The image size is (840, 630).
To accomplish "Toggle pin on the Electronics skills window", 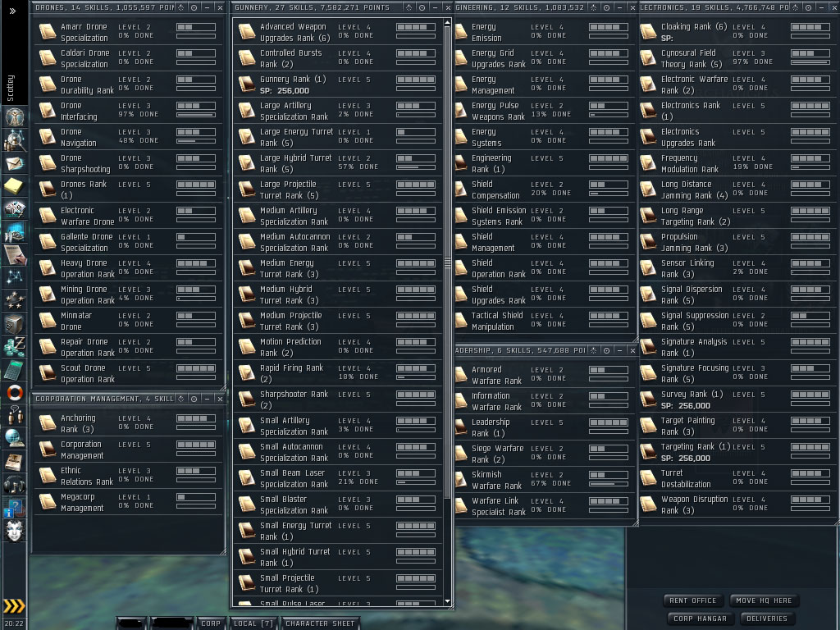I will coord(796,7).
